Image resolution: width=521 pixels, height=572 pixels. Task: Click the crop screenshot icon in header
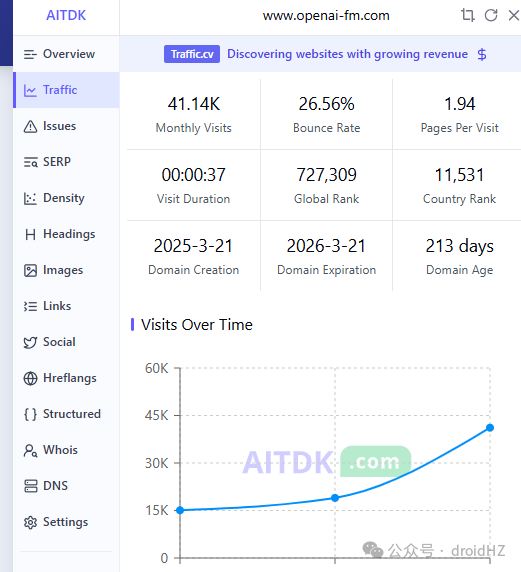coord(468,15)
